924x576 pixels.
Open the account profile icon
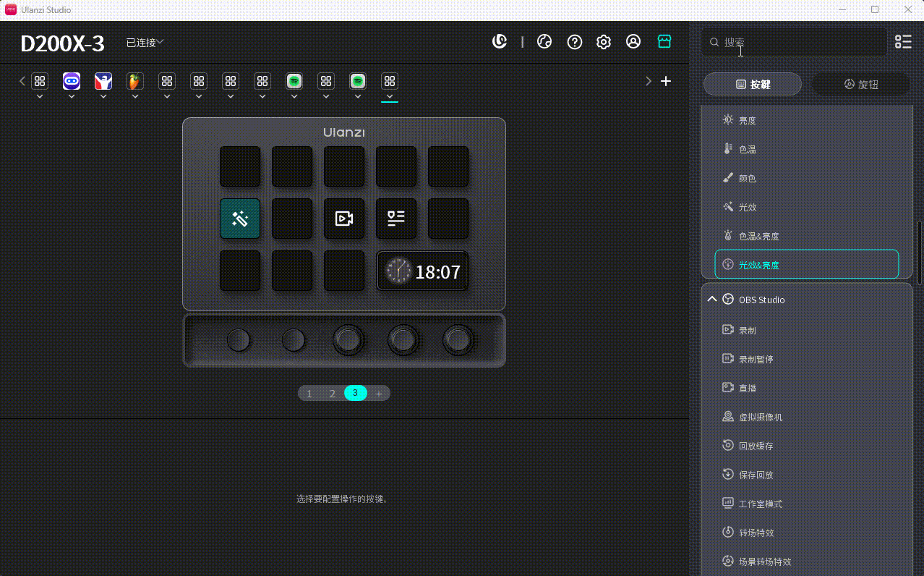[633, 42]
